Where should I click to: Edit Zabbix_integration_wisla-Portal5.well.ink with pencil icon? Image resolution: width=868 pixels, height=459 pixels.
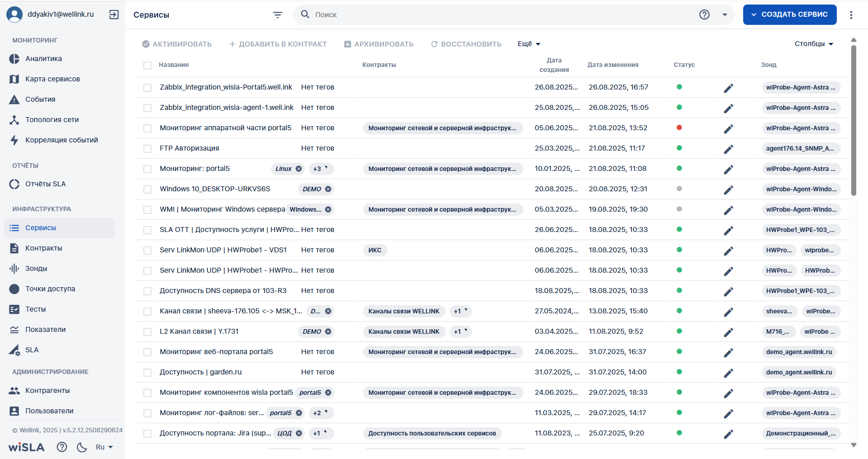(728, 88)
